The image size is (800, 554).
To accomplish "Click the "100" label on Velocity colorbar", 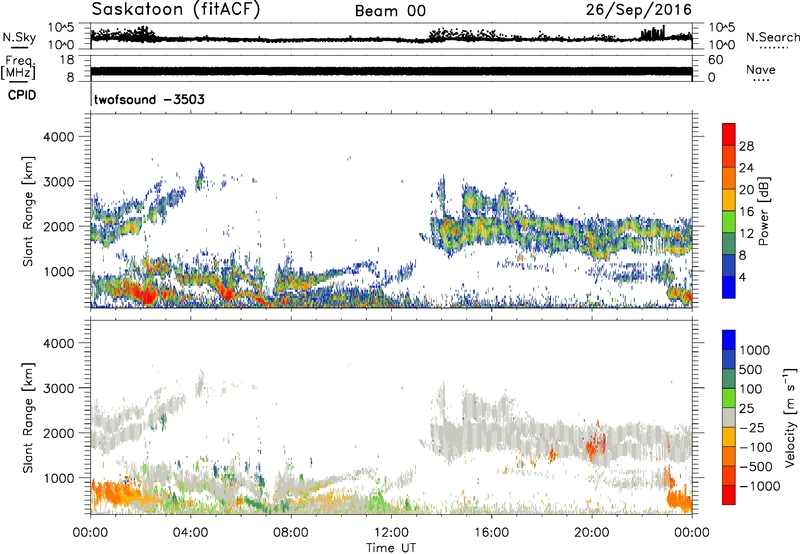I will [x=750, y=389].
